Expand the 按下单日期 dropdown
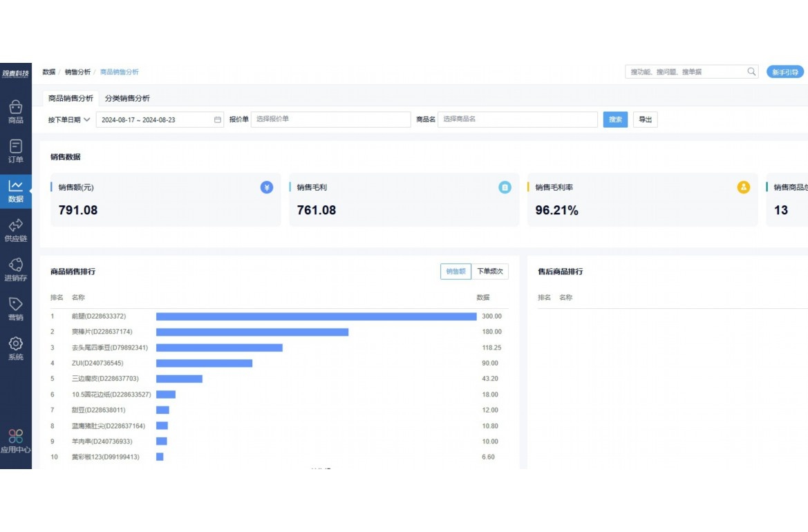 (69, 120)
